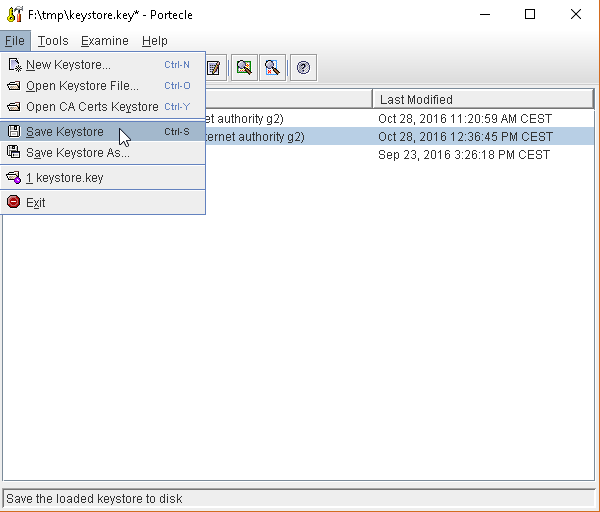Viewport: 600px width, 512px height.
Task: Click the New Keystore document icon
Action: click(x=14, y=65)
